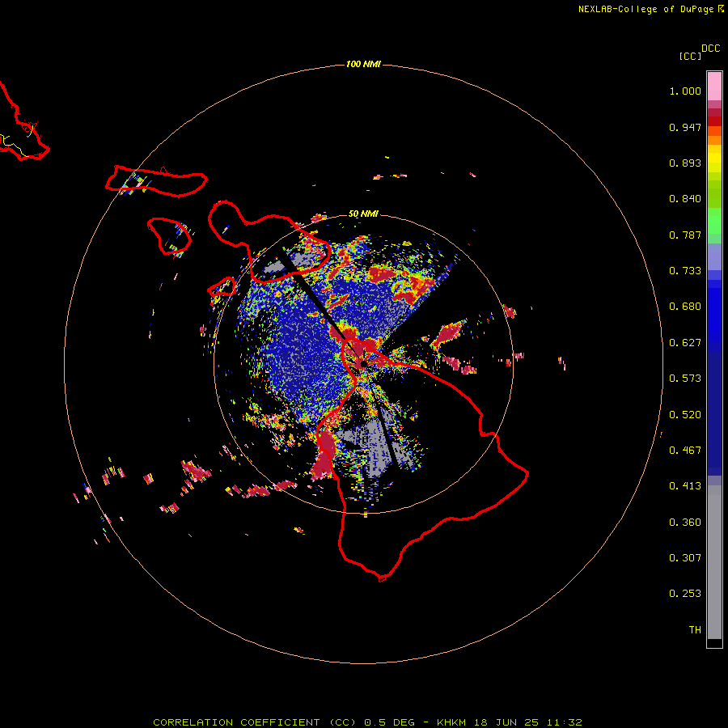Select the 1.000 value on the scale
728x728 pixels.
tap(685, 91)
